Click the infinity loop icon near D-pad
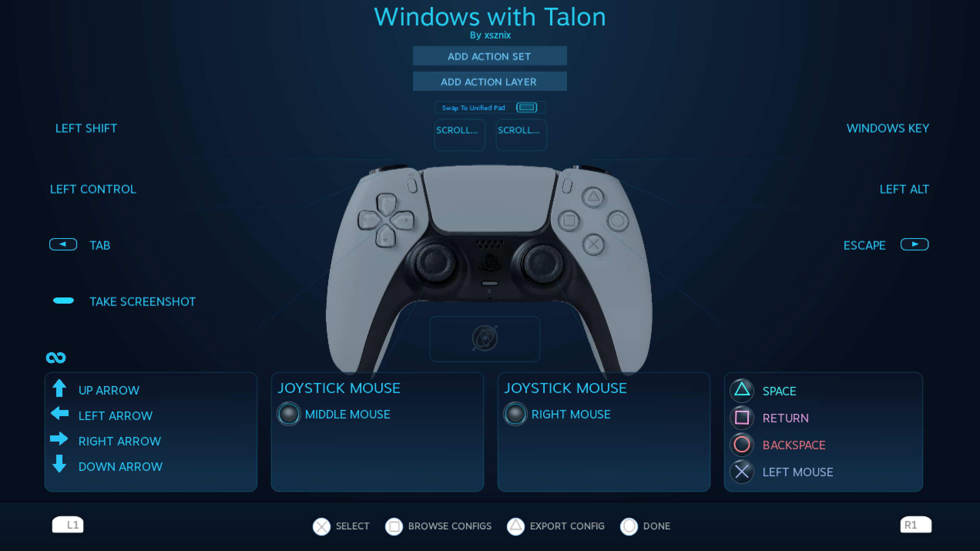 [57, 356]
